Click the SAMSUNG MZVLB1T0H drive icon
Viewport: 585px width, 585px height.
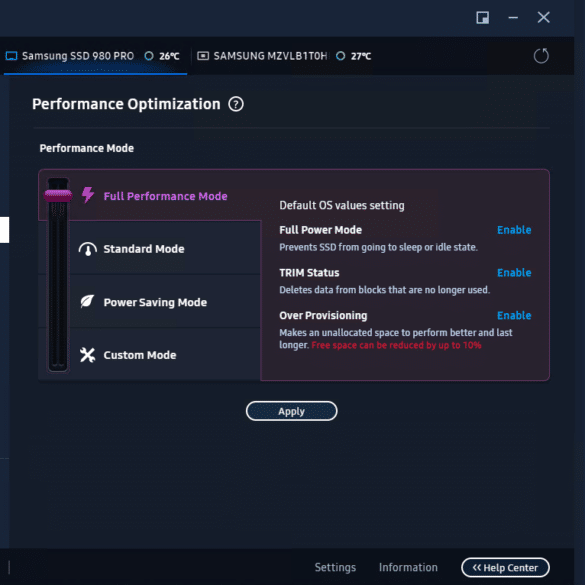(203, 56)
